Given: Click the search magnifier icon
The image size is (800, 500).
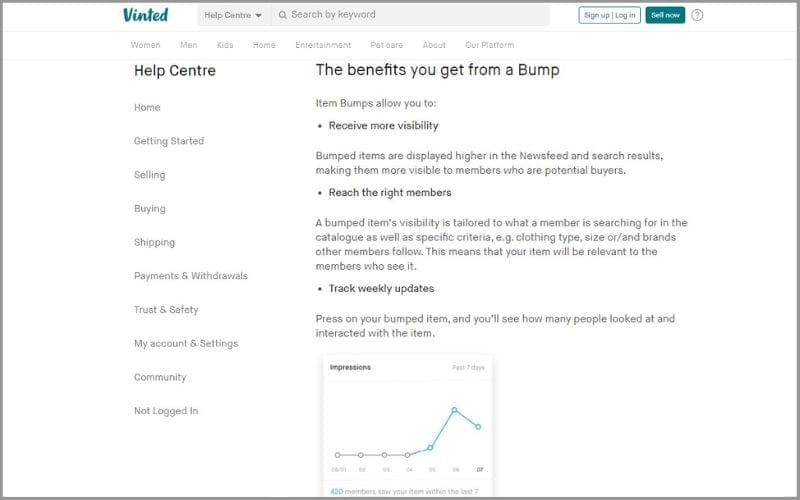Looking at the screenshot, I should click(x=283, y=15).
